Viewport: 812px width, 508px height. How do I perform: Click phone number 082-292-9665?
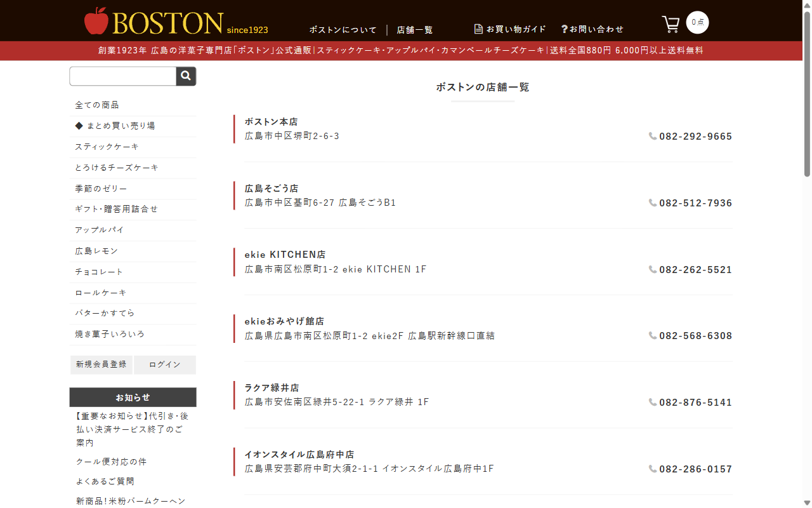695,137
